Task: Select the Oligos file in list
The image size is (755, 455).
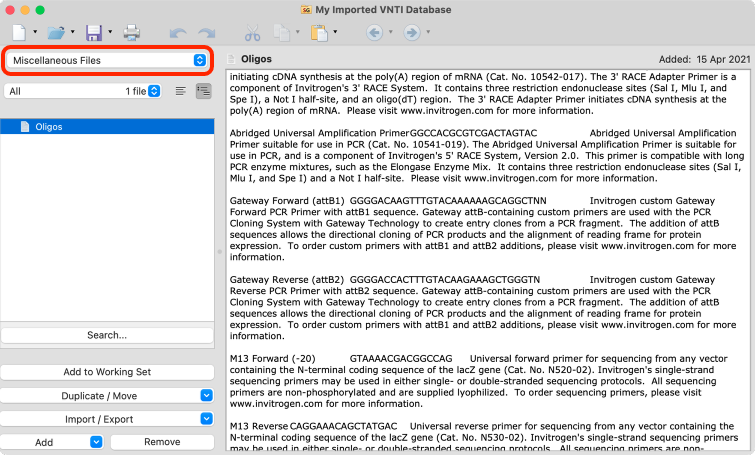Action: [107, 127]
